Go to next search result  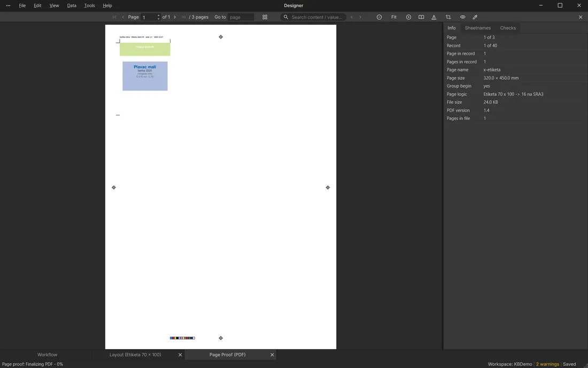click(x=360, y=17)
